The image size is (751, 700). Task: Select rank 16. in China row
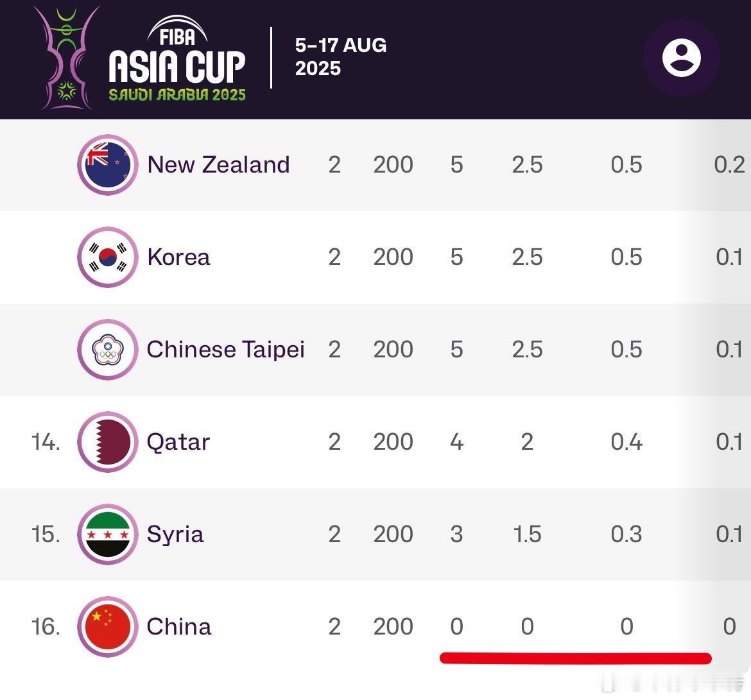(x=46, y=627)
